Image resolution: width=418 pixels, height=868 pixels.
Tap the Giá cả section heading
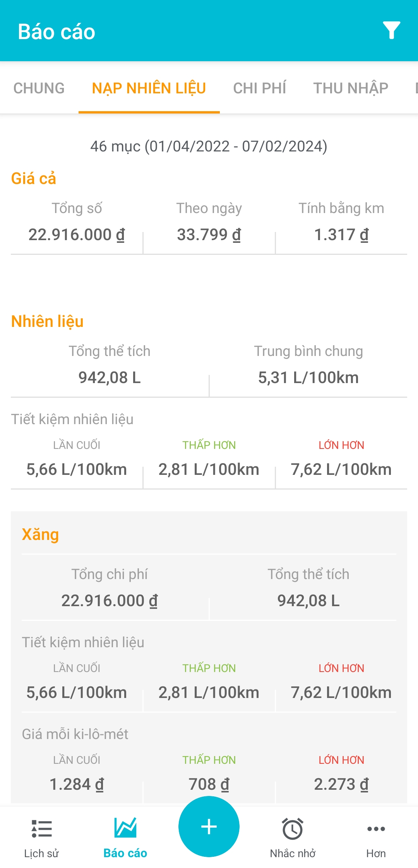[34, 179]
